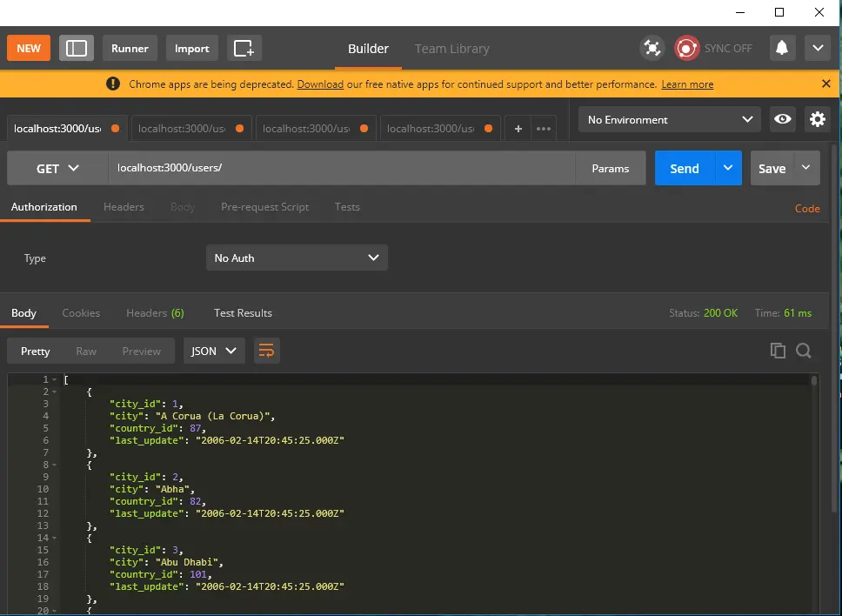
Task: Dismiss the Chrome apps deprecation banner
Action: (x=825, y=84)
